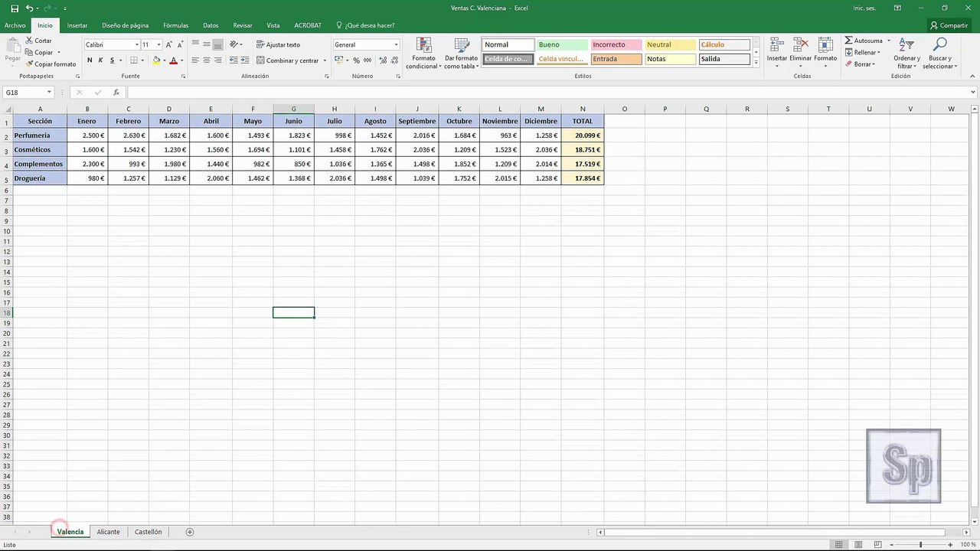980x551 pixels.
Task: Open Buscar y seleccionar menu
Action: pyautogui.click(x=939, y=54)
